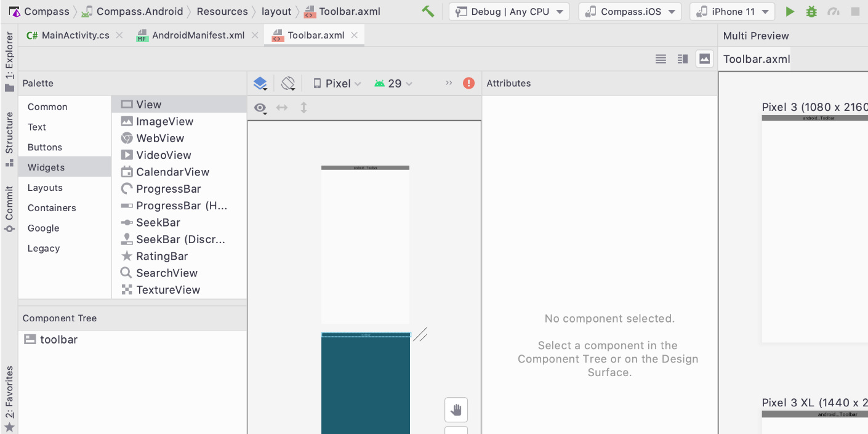The image size is (868, 434).
Task: Open the AndroidManifest.xml tab
Action: [x=198, y=36]
